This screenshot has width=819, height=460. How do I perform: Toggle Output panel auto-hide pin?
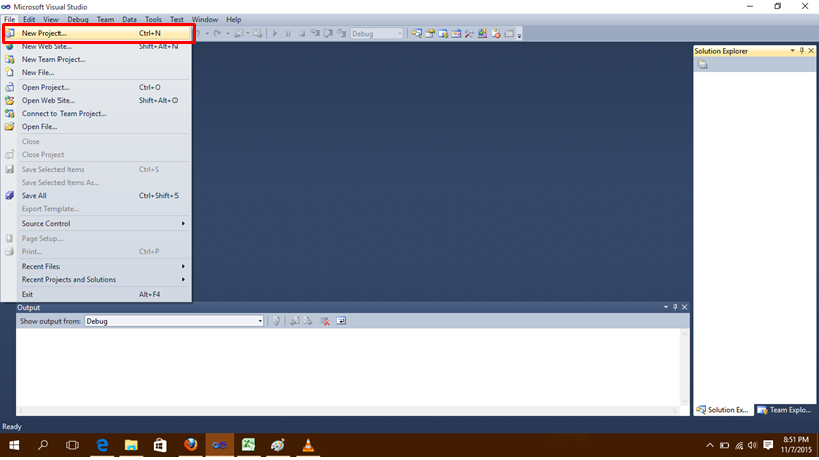coord(675,307)
